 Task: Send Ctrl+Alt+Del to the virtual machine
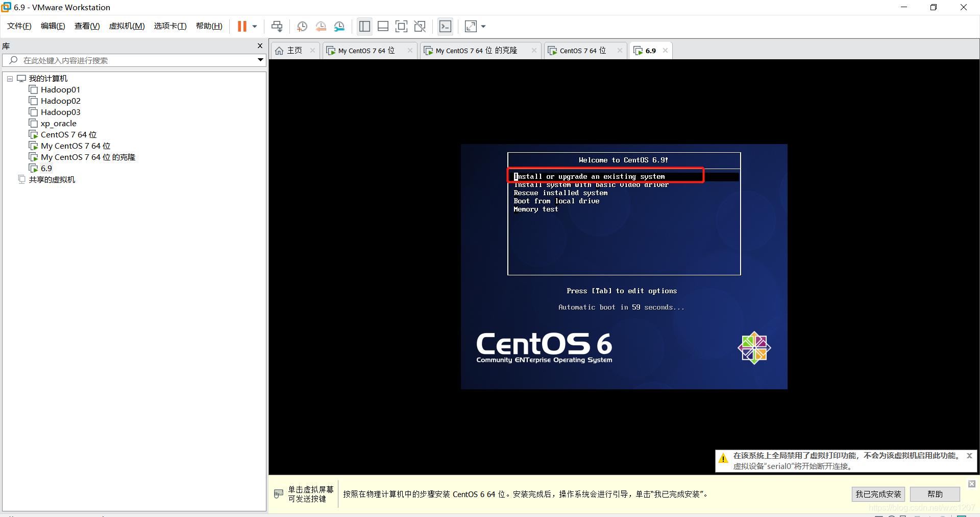(x=277, y=26)
